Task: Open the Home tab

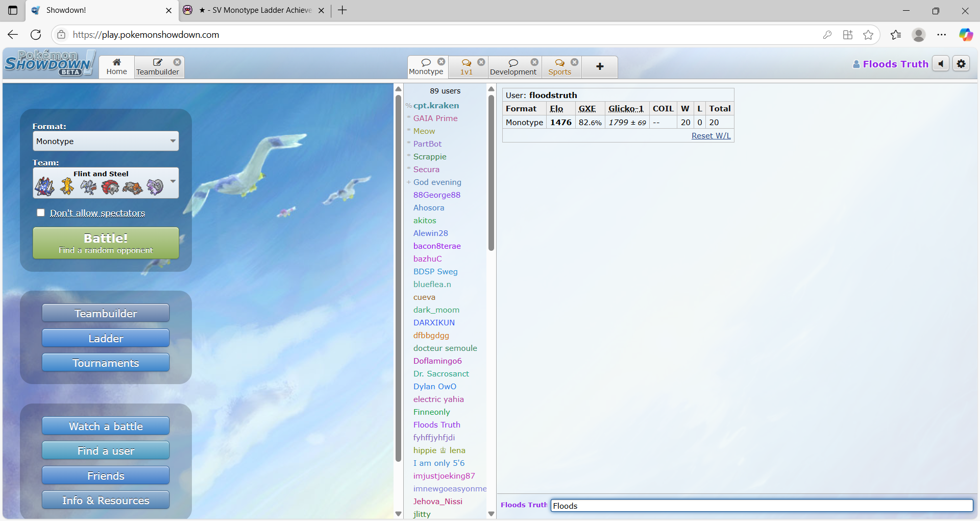Action: 117,67
